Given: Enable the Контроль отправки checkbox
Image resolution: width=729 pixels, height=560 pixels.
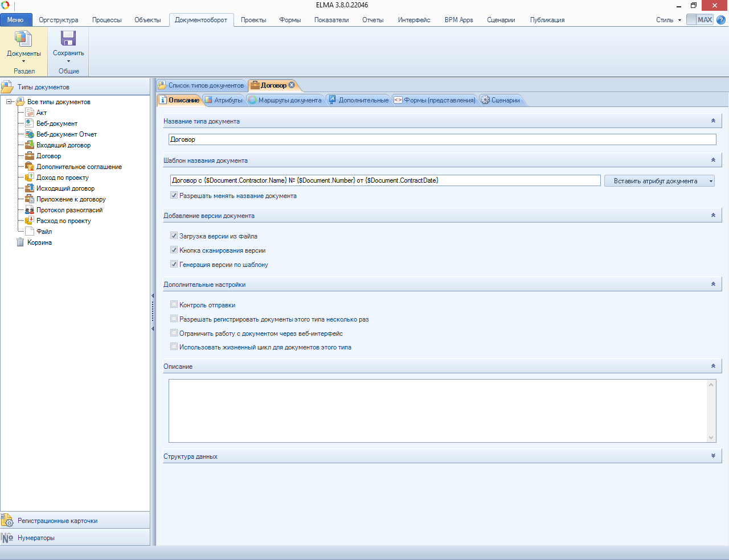Looking at the screenshot, I should click(174, 305).
